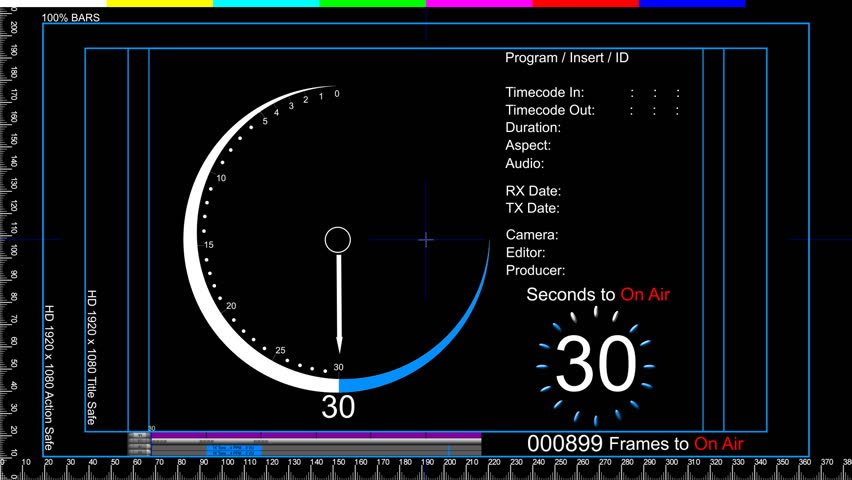Click the 'Seconds to' text

(x=571, y=294)
